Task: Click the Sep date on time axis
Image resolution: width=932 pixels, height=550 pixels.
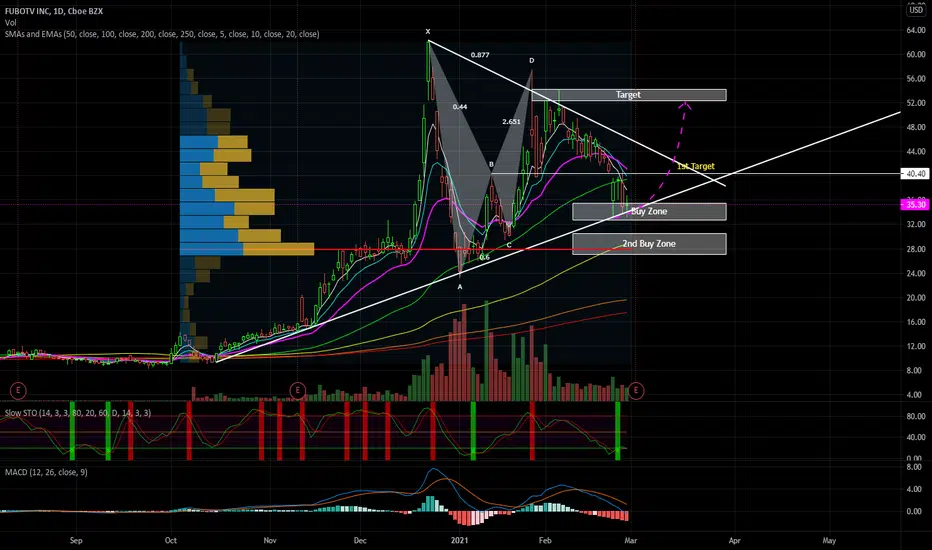Action: [x=76, y=540]
